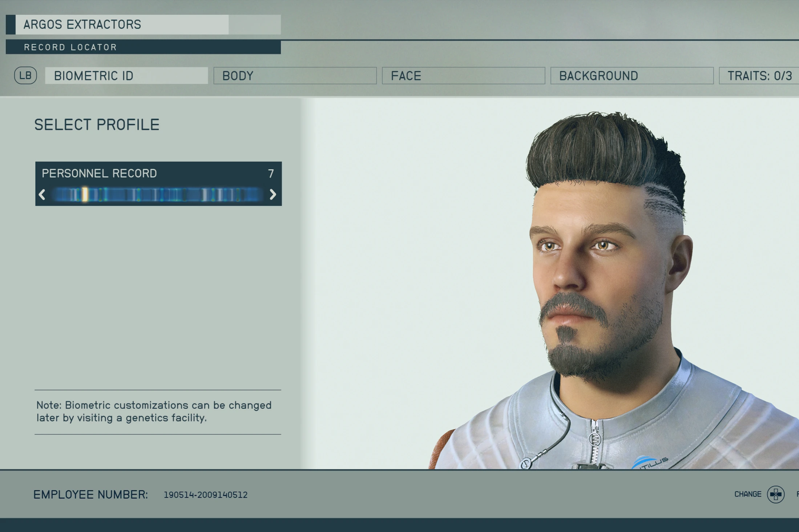Click the Record Locator header
The height and width of the screenshot is (532, 799).
(143, 47)
